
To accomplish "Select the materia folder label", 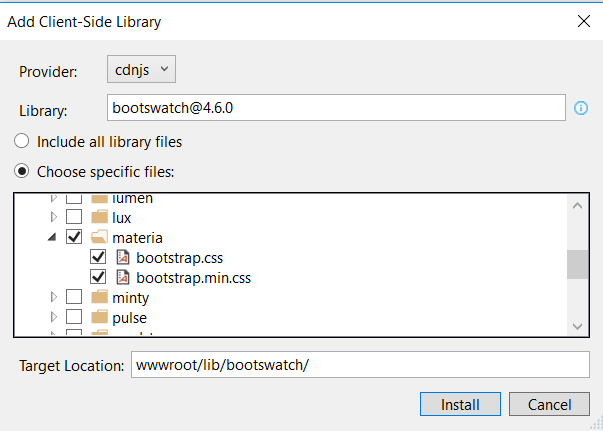I will pyautogui.click(x=137, y=238).
